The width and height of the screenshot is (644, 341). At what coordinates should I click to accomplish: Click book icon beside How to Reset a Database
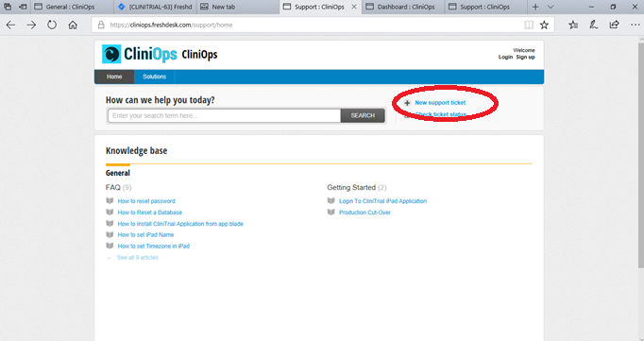tap(110, 213)
